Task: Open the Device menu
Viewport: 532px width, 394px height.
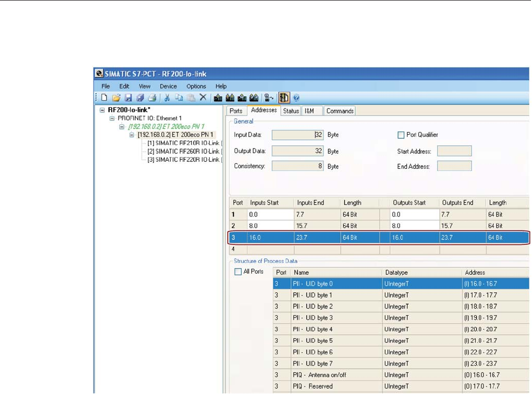Action: click(168, 86)
